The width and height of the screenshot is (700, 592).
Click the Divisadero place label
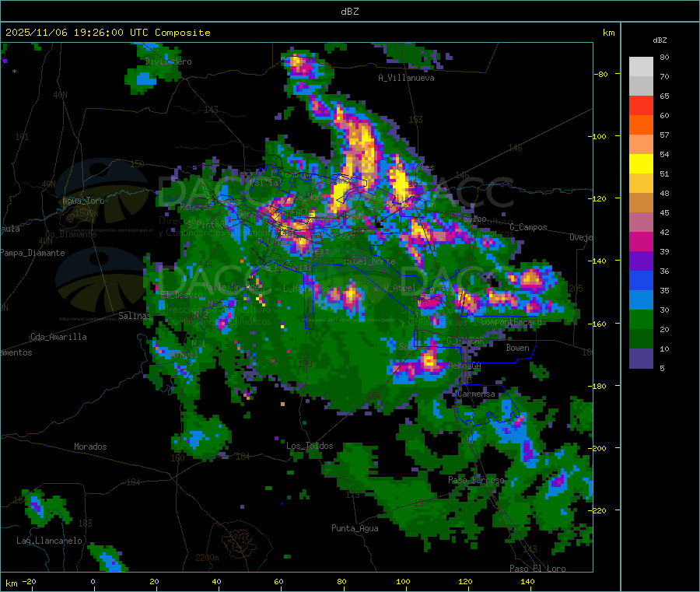tap(168, 61)
